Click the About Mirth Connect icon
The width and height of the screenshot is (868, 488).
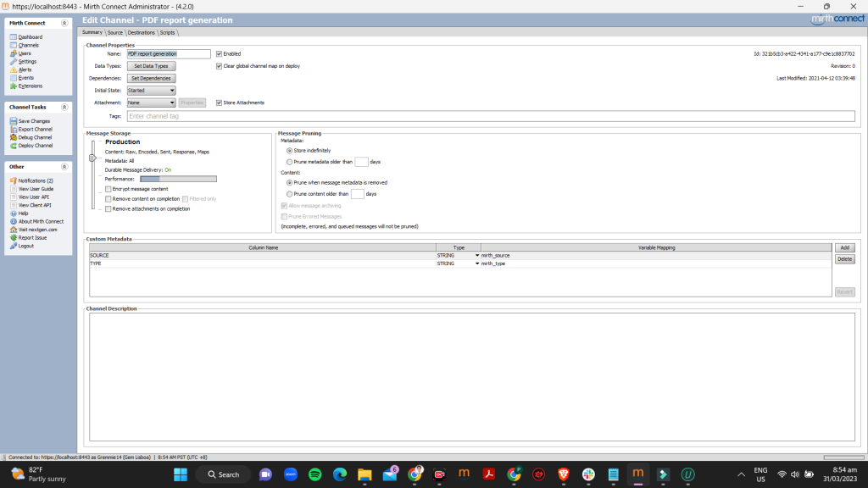point(14,221)
